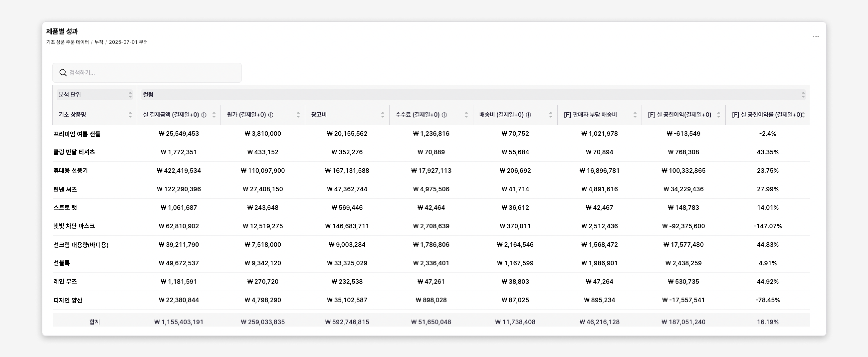Click info icon next to 수수료 header

444,115
